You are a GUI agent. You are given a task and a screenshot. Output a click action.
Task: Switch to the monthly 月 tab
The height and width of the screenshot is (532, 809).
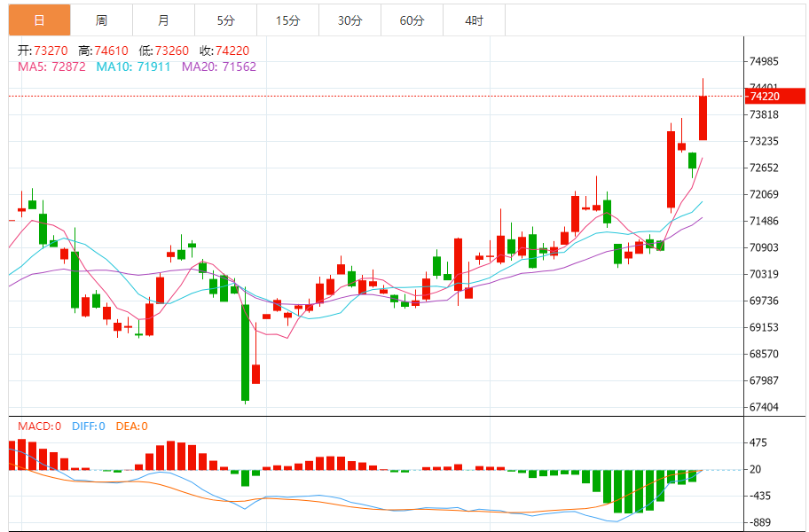click(x=163, y=20)
